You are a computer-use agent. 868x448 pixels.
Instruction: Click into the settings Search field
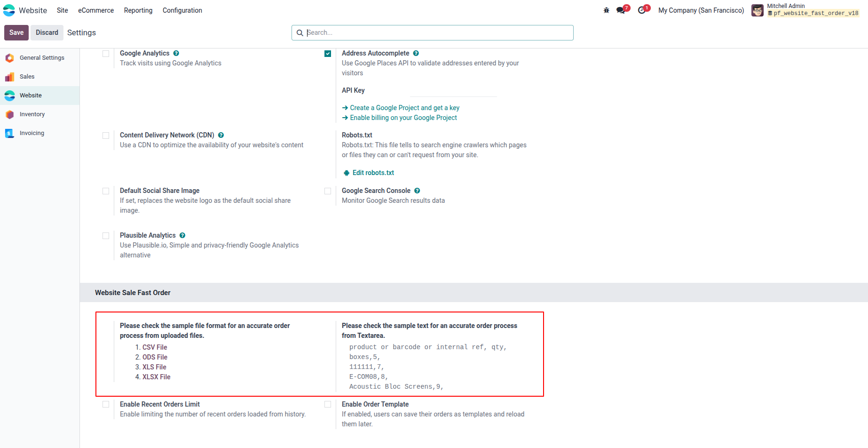click(433, 32)
